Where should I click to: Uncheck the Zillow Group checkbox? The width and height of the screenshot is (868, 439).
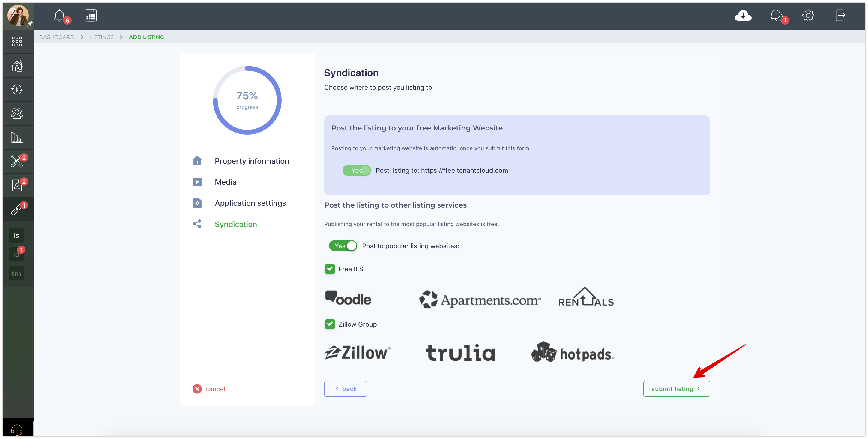pyautogui.click(x=330, y=324)
